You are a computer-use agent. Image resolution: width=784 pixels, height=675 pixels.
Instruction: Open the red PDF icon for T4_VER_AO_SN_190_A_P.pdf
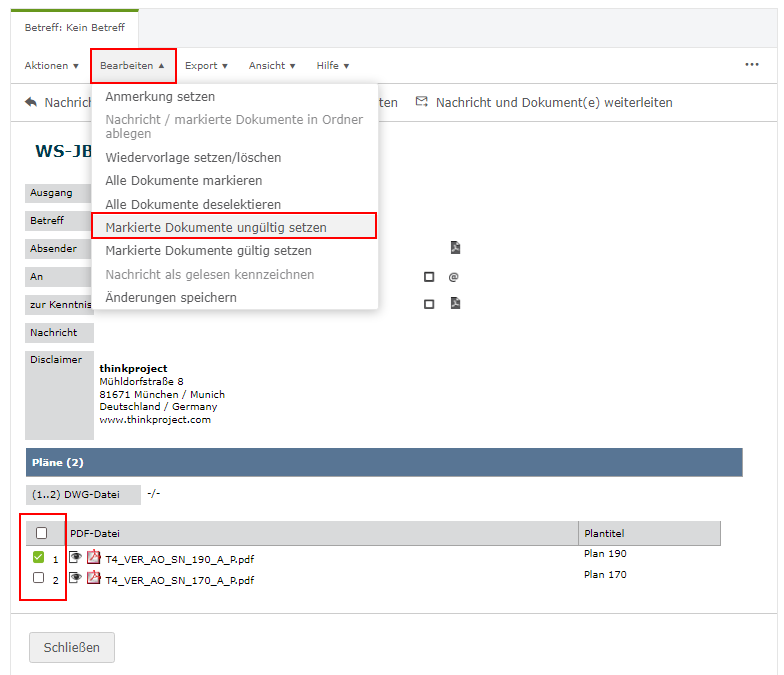point(94,558)
